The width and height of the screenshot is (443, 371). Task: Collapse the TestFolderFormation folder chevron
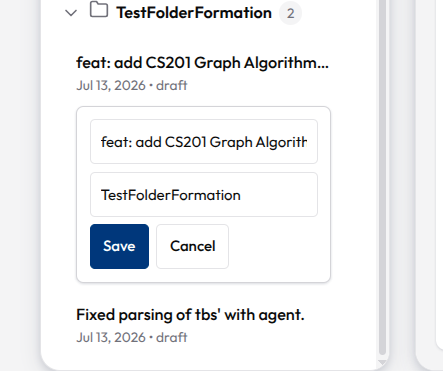71,13
